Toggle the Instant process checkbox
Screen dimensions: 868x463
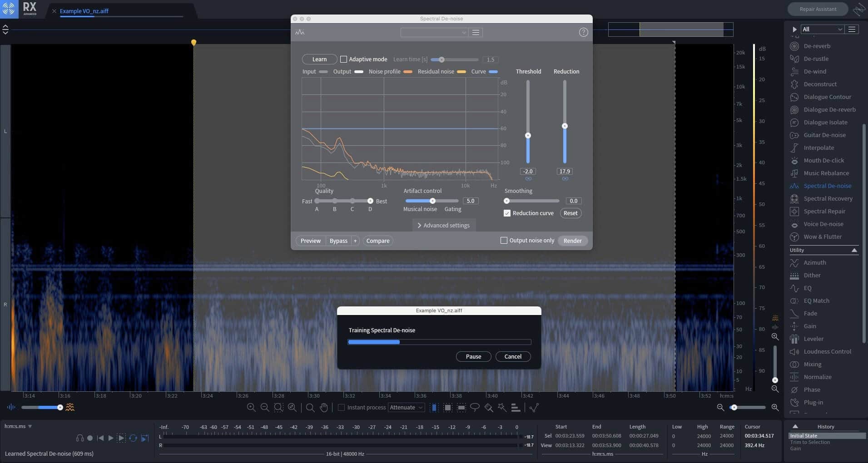(341, 408)
